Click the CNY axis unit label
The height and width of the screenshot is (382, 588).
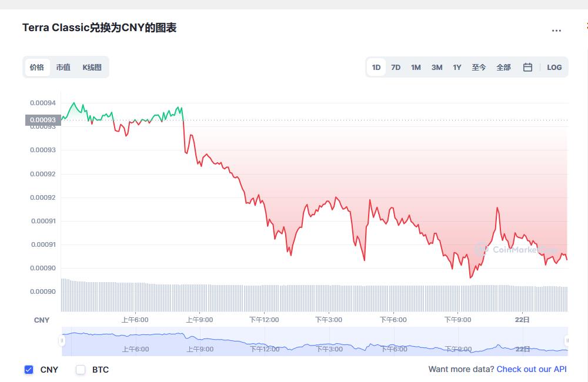pyautogui.click(x=42, y=320)
